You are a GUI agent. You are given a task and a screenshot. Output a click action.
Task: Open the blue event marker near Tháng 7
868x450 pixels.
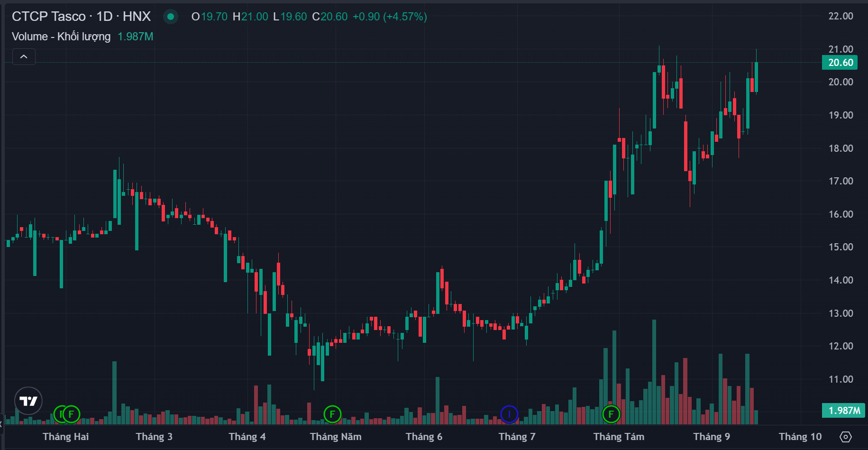tap(509, 414)
